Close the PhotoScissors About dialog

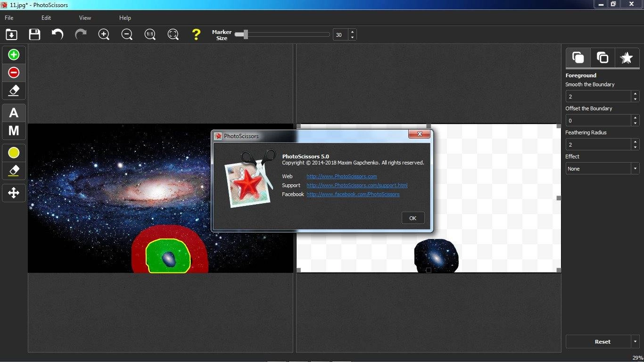(x=419, y=135)
